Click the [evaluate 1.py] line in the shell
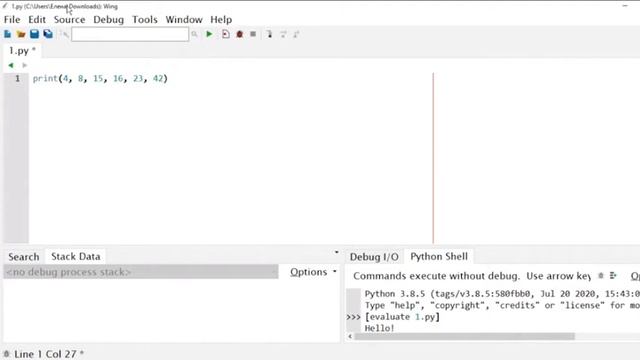Screen dimensions: 640x360 [x=402, y=317]
